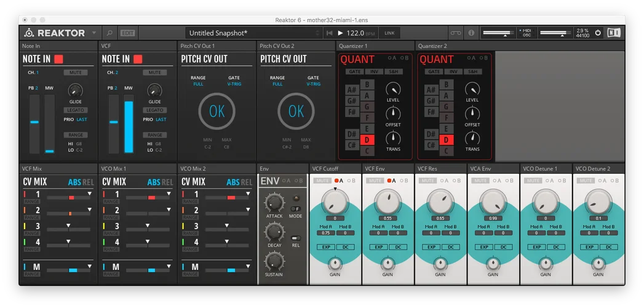Click the restart clock icon
Image resolution: width=644 pixels, height=308 pixels.
point(330,33)
